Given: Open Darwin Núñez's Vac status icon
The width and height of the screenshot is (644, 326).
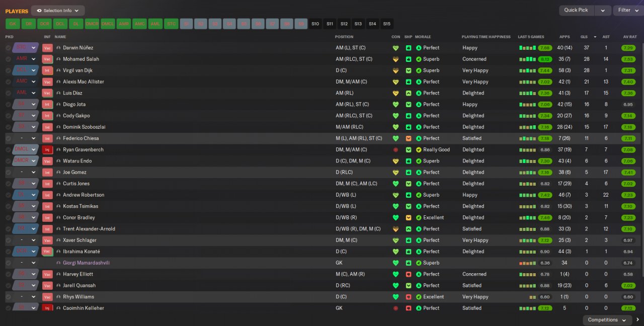Looking at the screenshot, I should 47,48.
